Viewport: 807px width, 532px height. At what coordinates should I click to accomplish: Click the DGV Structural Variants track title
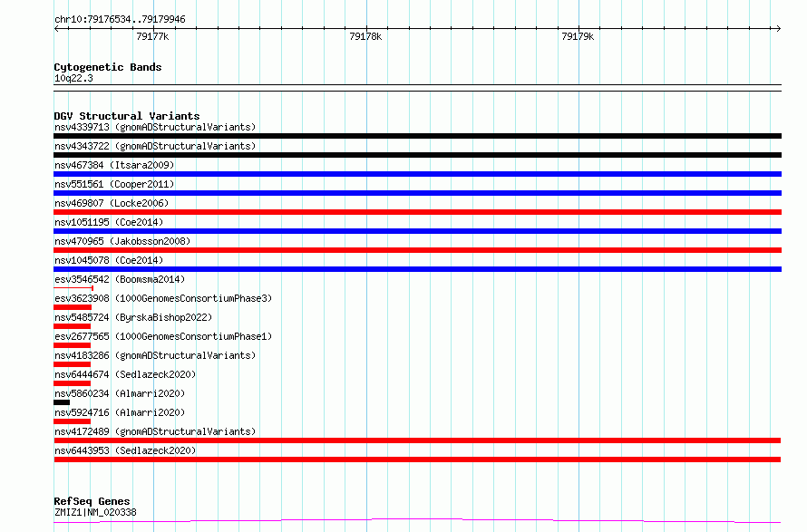coord(127,116)
